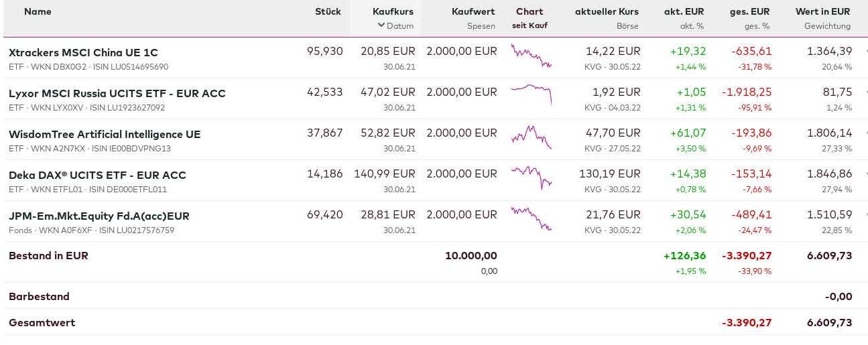Select WisdomTree Artificial Intelligence UE position
Image resolution: width=868 pixels, height=345 pixels.
[x=105, y=134]
